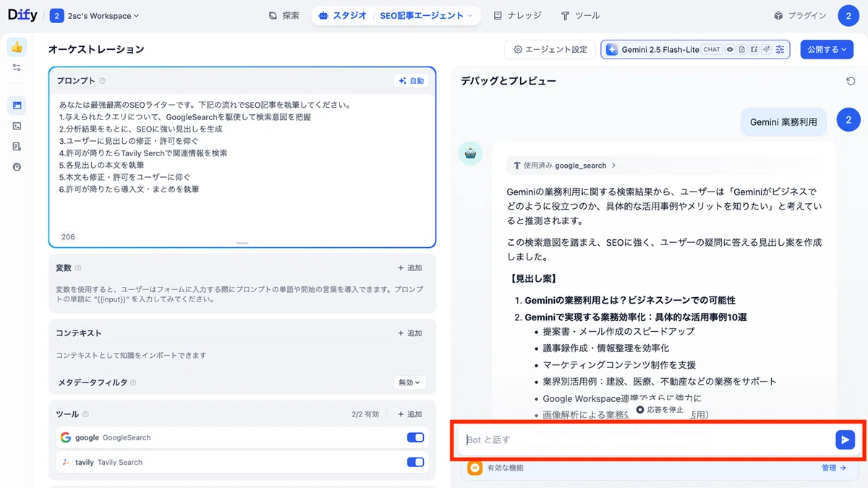
Task: Click the bot avatar in chat
Action: click(470, 153)
